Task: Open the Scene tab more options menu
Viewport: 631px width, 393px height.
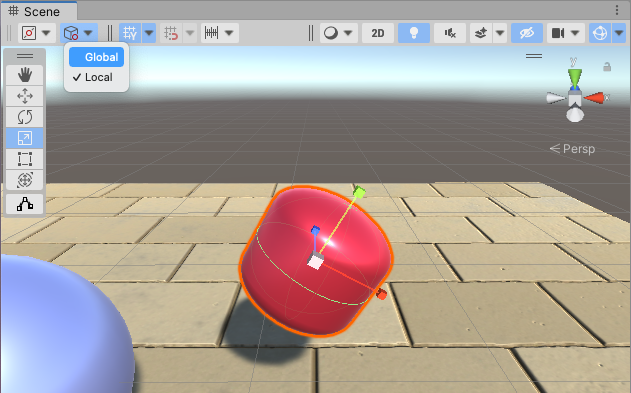Action: [617, 10]
